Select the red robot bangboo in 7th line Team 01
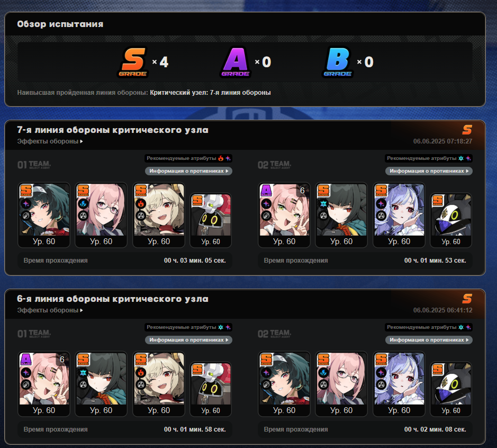497x448 pixels. click(x=211, y=220)
